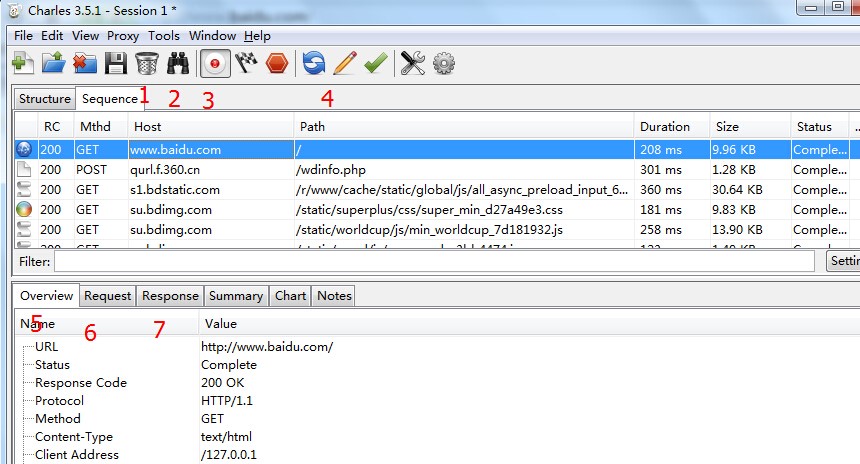Toggle throttling with the checkered flag icon
The width and height of the screenshot is (860, 464).
pyautogui.click(x=246, y=63)
